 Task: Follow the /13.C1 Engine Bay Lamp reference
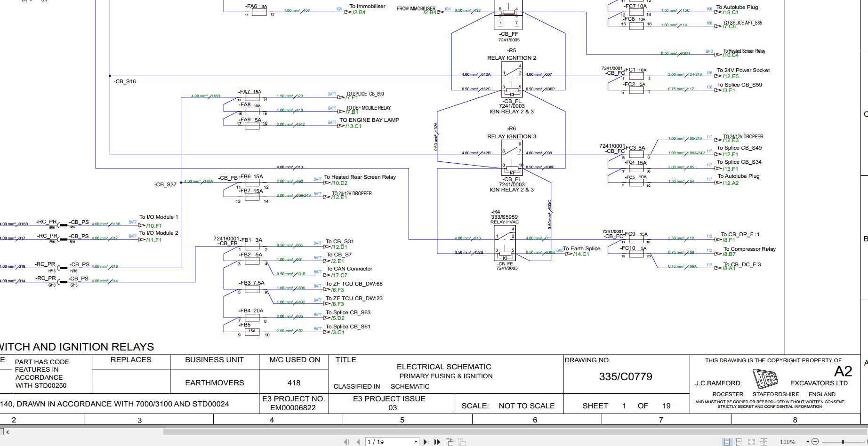coord(353,126)
